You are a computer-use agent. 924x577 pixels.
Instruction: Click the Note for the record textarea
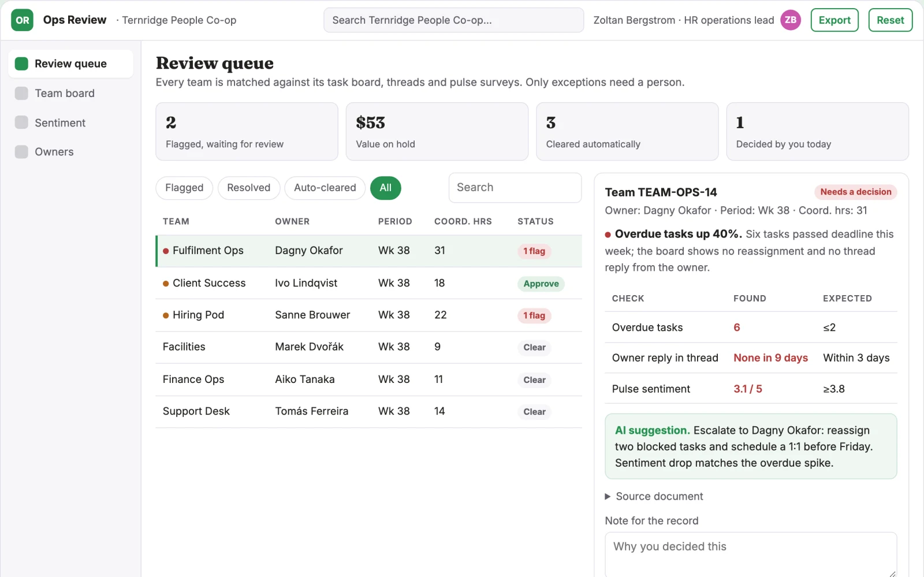click(x=751, y=554)
